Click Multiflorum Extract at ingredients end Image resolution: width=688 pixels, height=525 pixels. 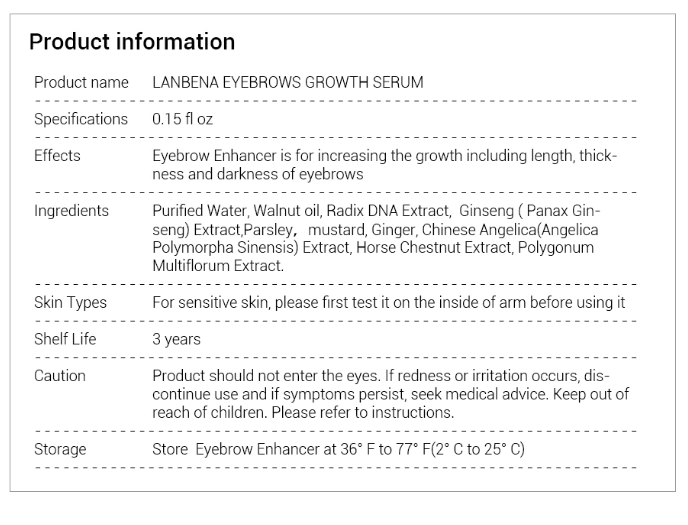click(218, 266)
